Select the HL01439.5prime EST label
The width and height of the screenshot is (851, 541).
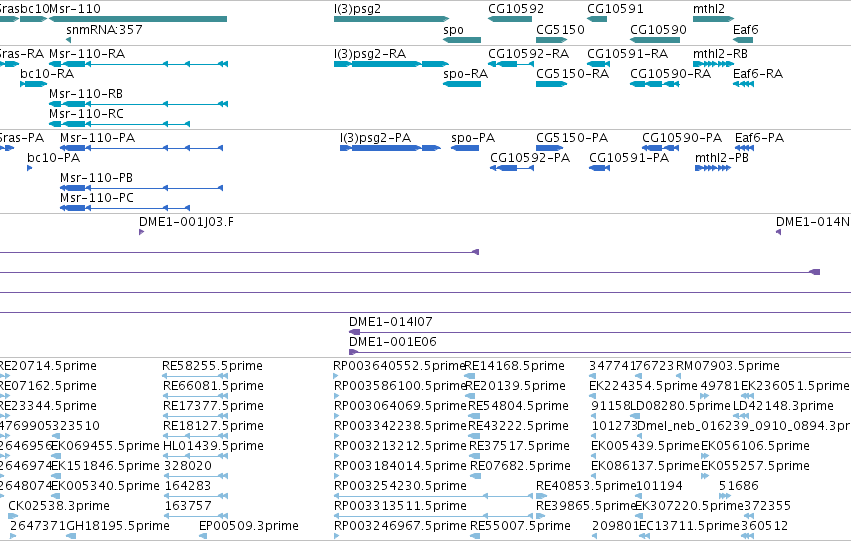pos(213,446)
